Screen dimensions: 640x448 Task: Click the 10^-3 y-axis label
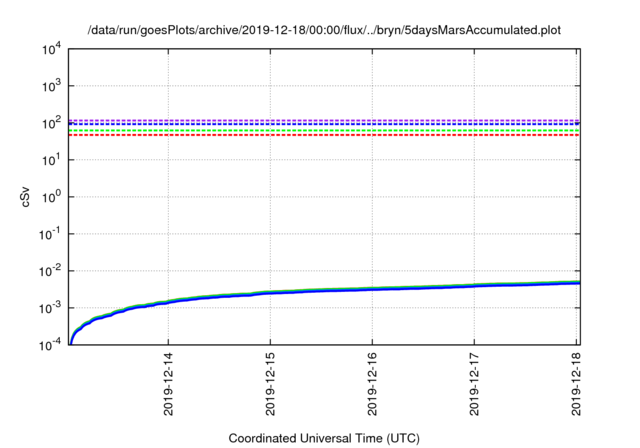[x=50, y=308]
